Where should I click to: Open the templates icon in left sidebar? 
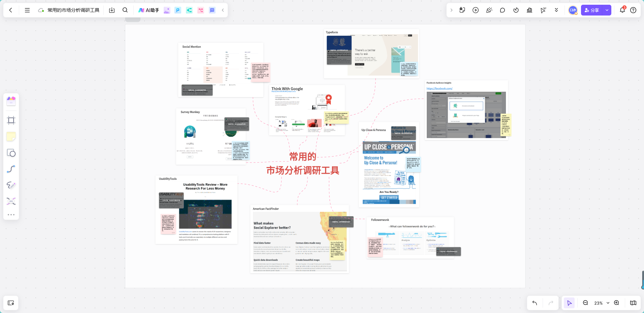click(11, 101)
